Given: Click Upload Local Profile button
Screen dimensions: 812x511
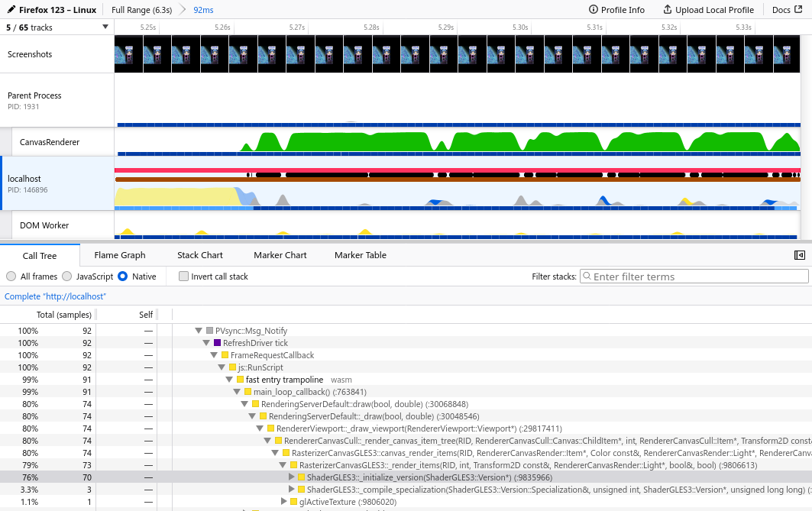Looking at the screenshot, I should point(708,10).
